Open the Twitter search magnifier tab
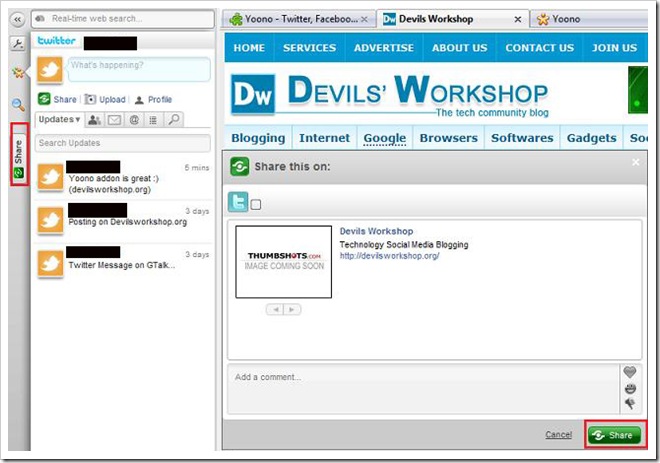 point(173,120)
